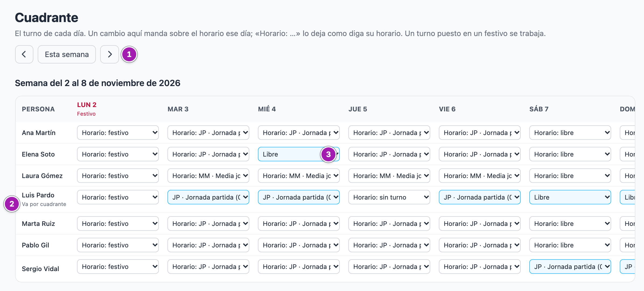Click the Semana del 2 al 8 heading
The width and height of the screenshot is (644, 291).
coord(97,83)
